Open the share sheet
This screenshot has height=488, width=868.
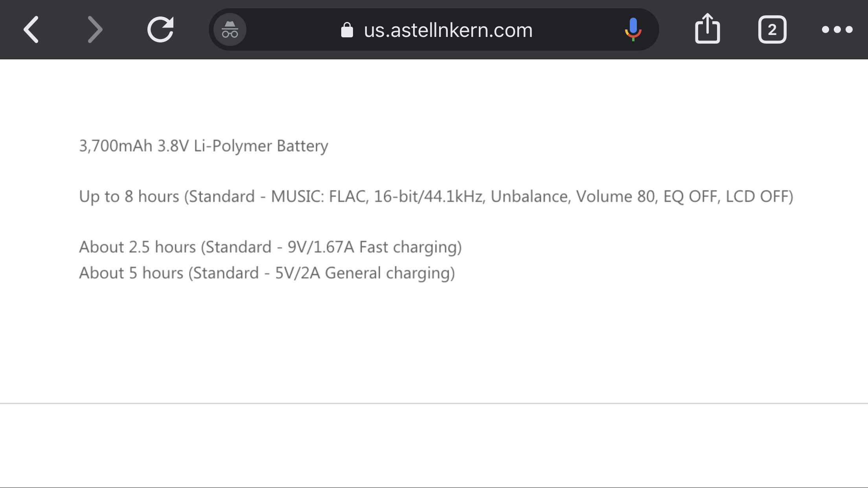[707, 28]
